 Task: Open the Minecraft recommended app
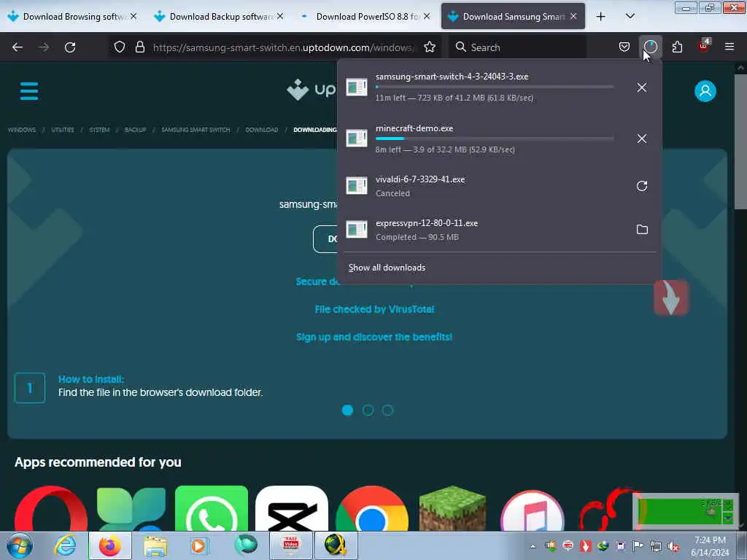click(x=452, y=508)
